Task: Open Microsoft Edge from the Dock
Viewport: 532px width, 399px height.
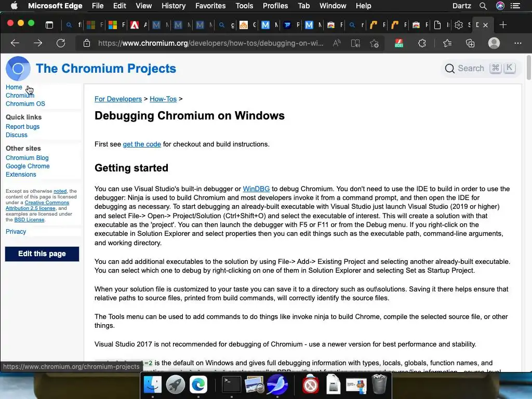Action: tap(198, 384)
